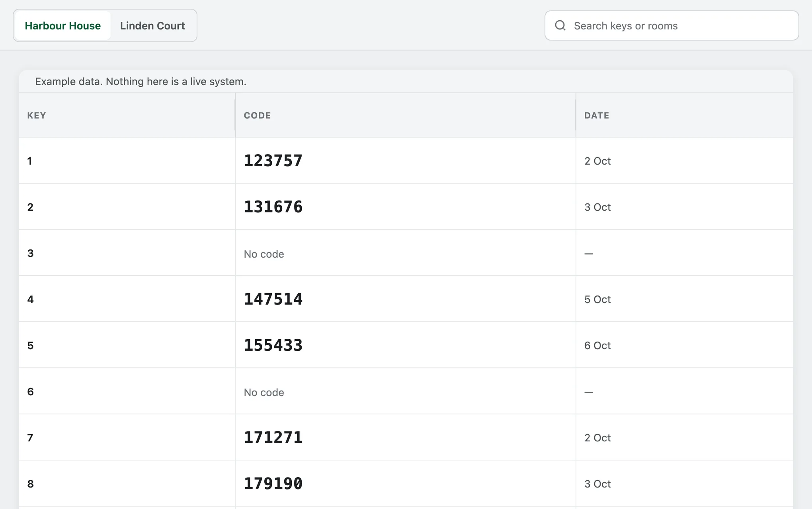Focus the Search keys or rooms field
Screen dimensions: 812x509
(x=671, y=25)
